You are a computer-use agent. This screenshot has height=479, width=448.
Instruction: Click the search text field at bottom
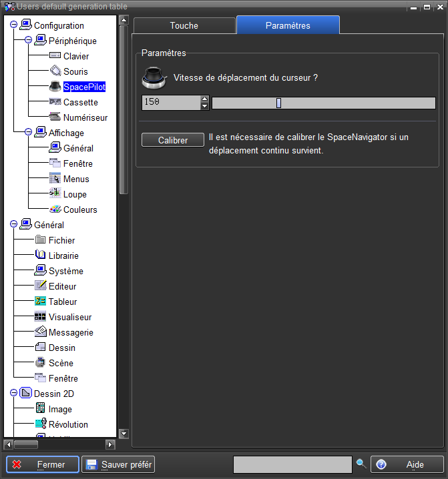[x=292, y=464]
